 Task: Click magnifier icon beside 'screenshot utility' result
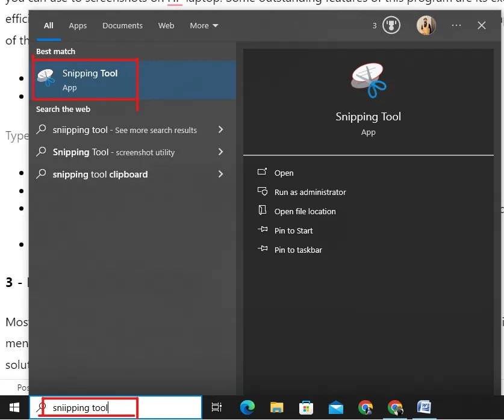tap(41, 151)
